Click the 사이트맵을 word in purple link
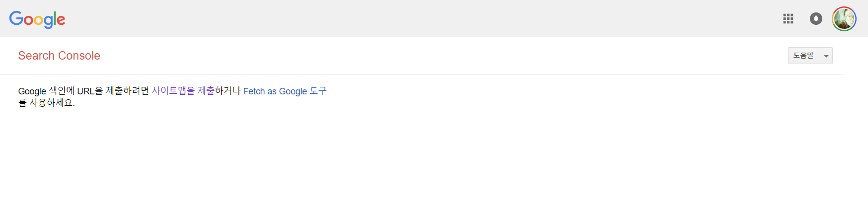 [x=173, y=91]
